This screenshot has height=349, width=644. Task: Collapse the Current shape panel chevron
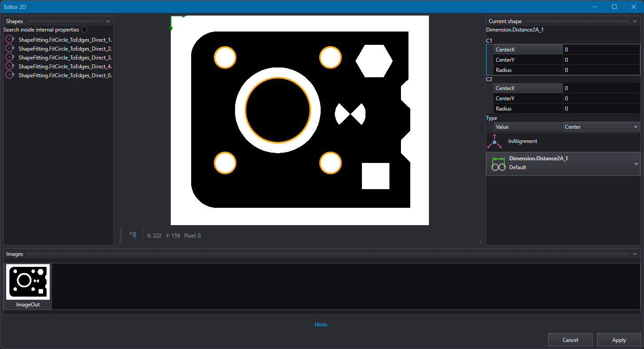point(635,21)
